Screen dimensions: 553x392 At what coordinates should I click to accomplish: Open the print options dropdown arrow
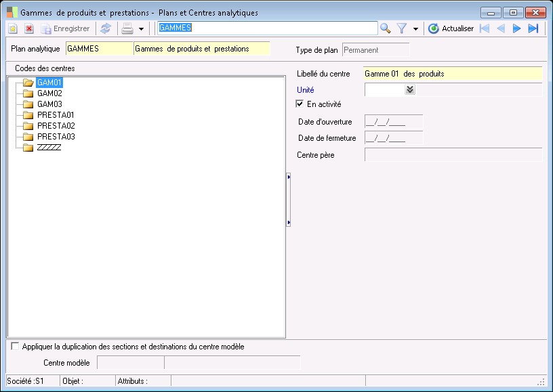[x=141, y=29]
